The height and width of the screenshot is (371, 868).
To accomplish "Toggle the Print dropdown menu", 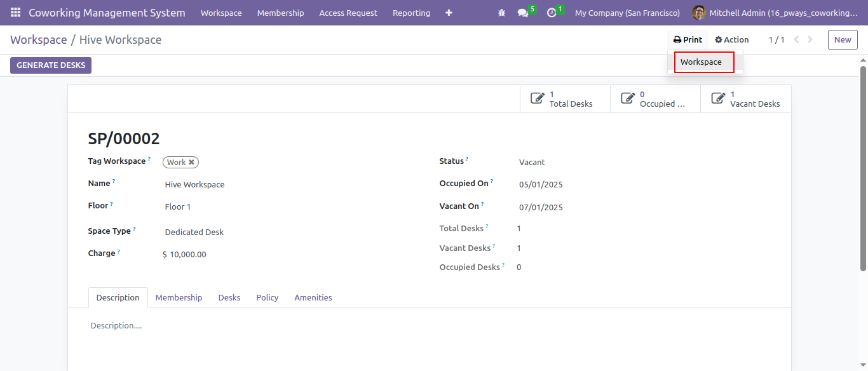I will click(x=688, y=39).
